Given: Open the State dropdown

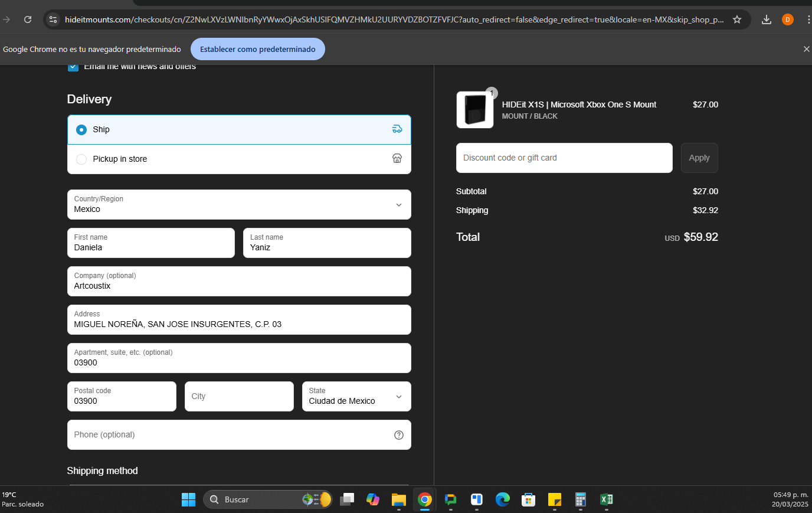Looking at the screenshot, I should 356,396.
